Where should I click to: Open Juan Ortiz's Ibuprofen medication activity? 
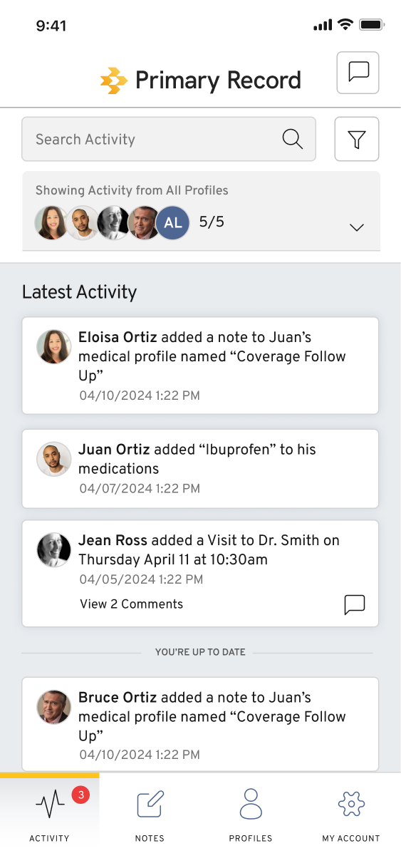200,468
